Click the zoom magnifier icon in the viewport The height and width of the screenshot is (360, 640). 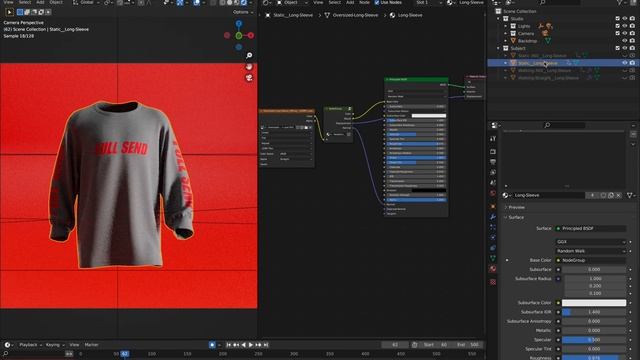249,56
